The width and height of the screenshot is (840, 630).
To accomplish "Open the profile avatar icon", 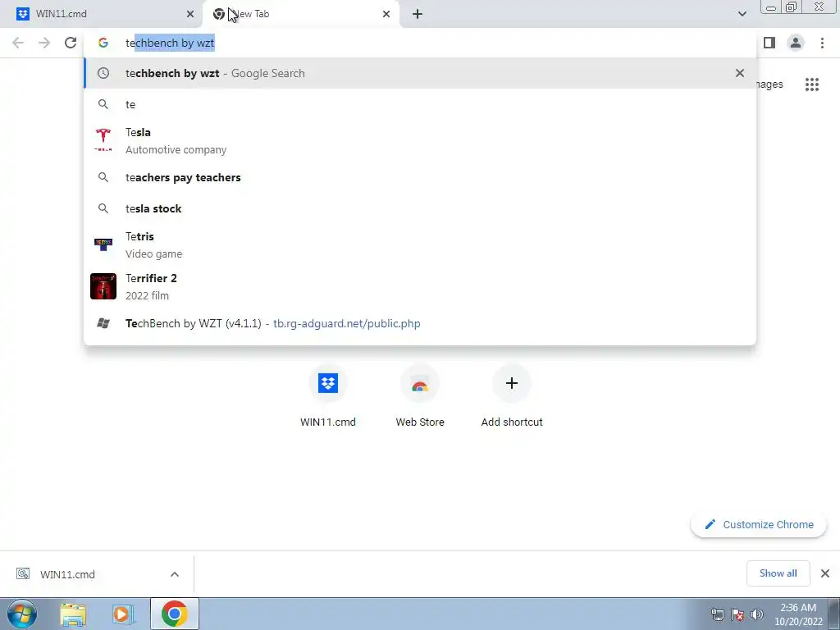I will tap(796, 43).
